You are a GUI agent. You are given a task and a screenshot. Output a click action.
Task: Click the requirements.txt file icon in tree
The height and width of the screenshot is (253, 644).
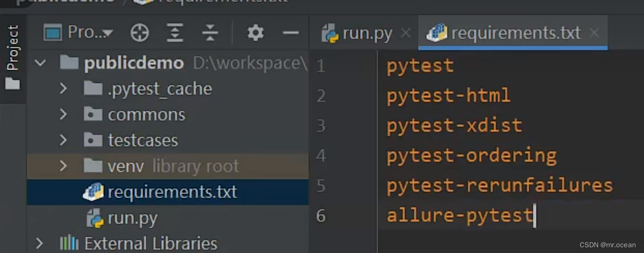(x=93, y=192)
